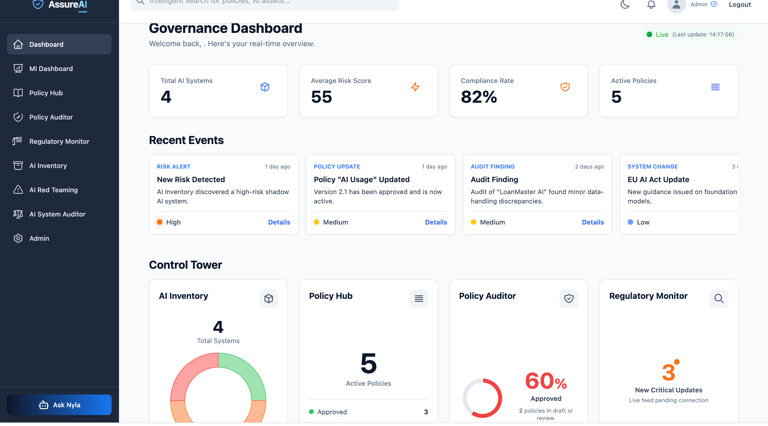
Task: Open Policy Auditor in the sidebar
Action: click(59, 117)
